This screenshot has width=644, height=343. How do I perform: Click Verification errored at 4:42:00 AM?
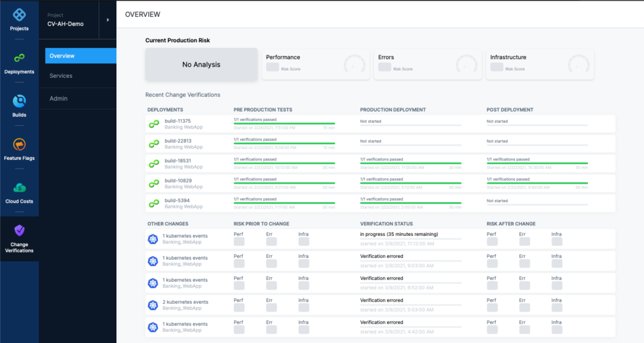tap(382, 322)
